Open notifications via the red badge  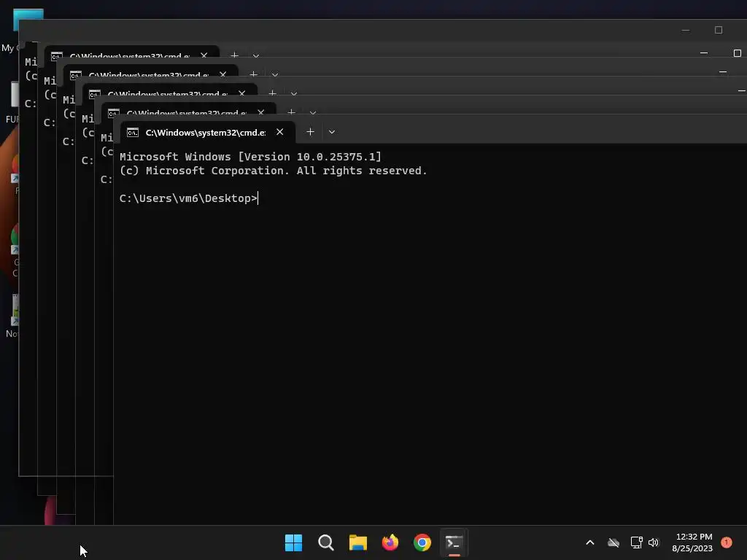point(727,542)
